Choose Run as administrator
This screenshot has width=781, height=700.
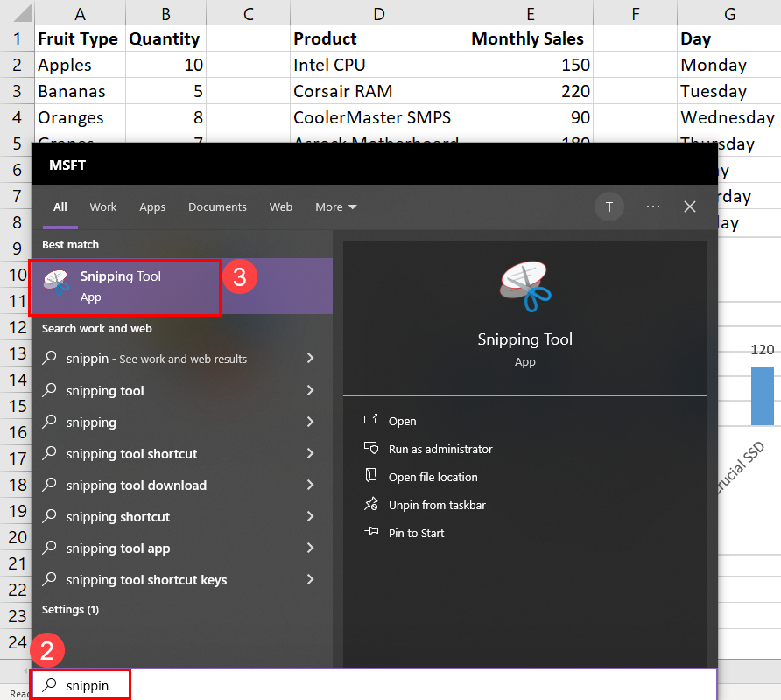[440, 449]
